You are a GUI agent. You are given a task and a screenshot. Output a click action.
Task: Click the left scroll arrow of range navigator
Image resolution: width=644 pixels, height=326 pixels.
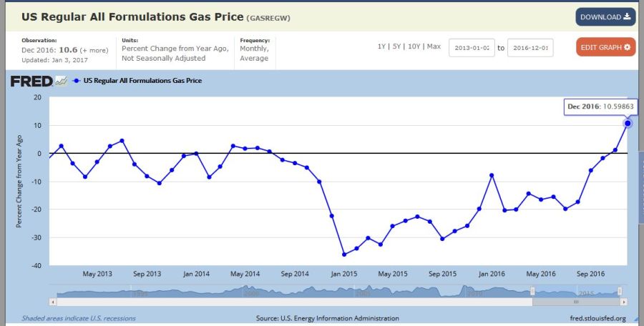click(x=52, y=302)
